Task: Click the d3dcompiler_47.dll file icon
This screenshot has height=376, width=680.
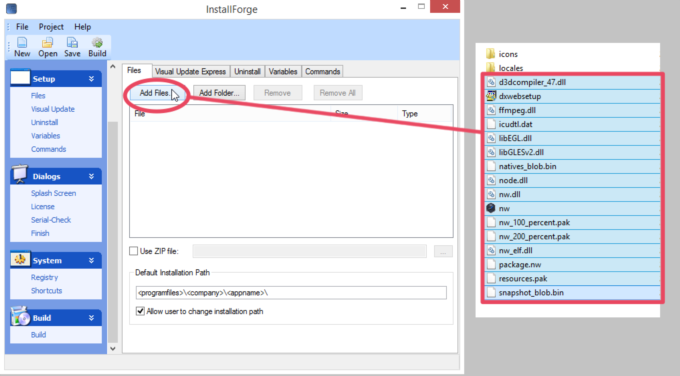Action: [491, 82]
